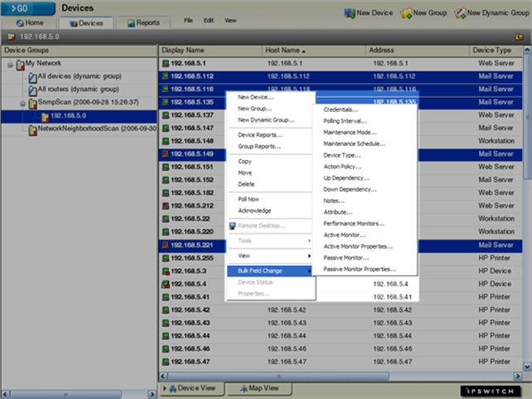
Task: Open the Reports tab
Action: (x=143, y=22)
